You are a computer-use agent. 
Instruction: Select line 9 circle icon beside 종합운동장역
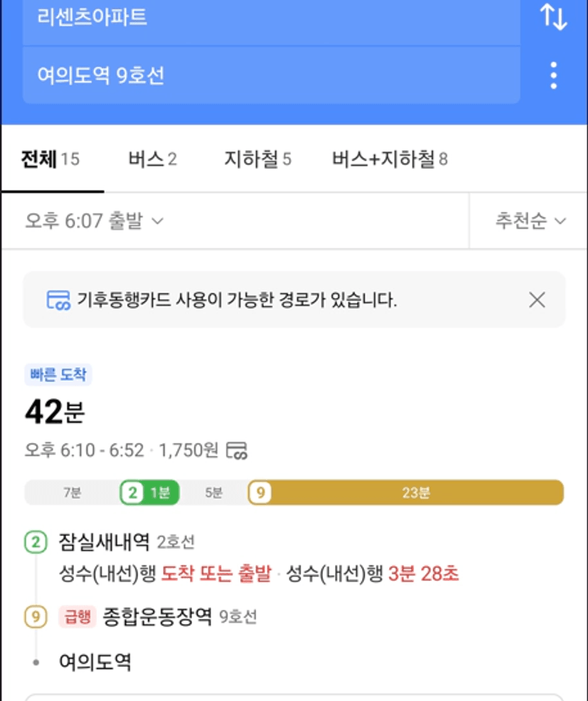pos(36,616)
